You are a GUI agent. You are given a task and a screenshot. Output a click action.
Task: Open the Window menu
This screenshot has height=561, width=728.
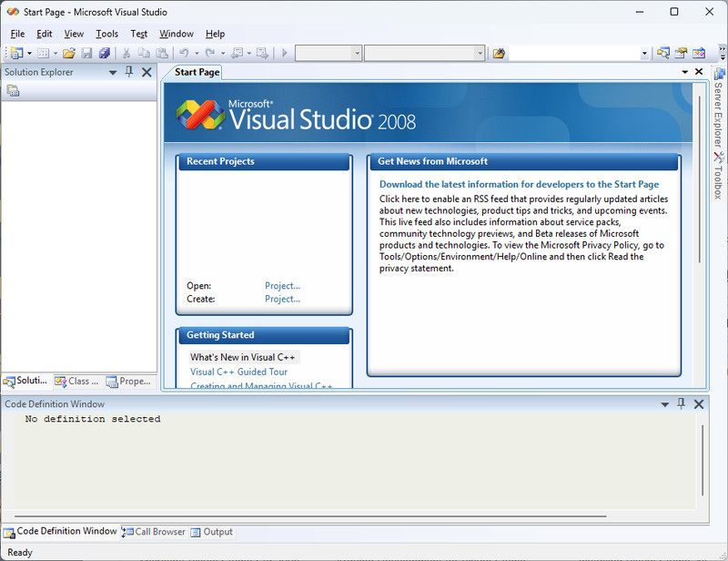click(x=177, y=34)
